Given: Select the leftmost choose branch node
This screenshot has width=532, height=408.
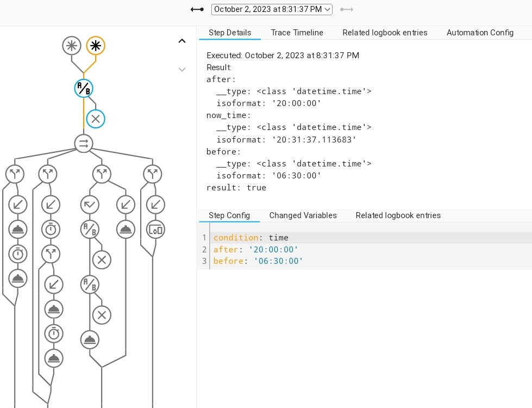Looking at the screenshot, I should coord(15,174).
